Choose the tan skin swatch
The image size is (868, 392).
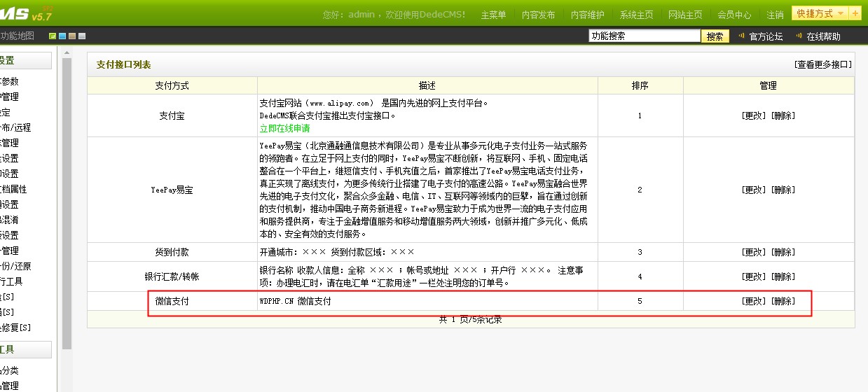pos(72,36)
